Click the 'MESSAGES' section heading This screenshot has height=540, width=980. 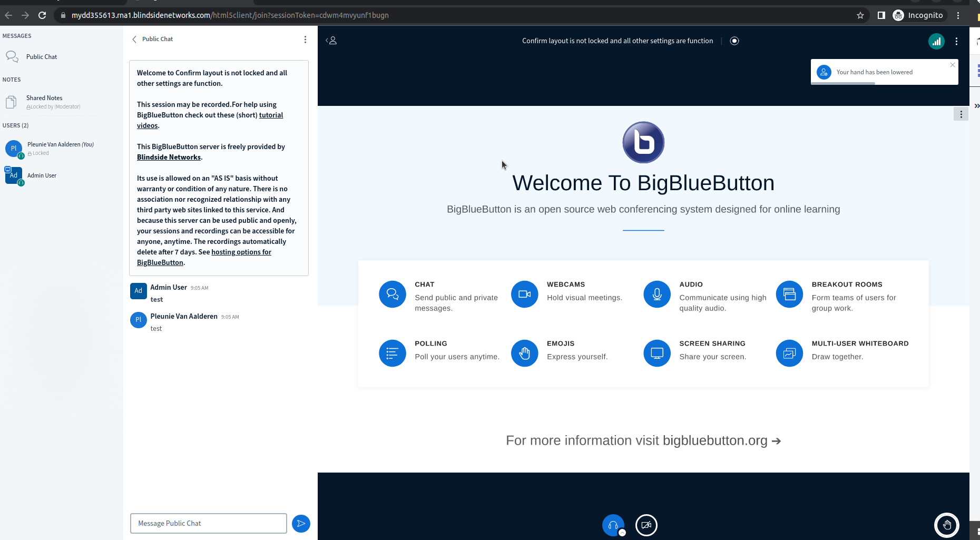(x=17, y=36)
